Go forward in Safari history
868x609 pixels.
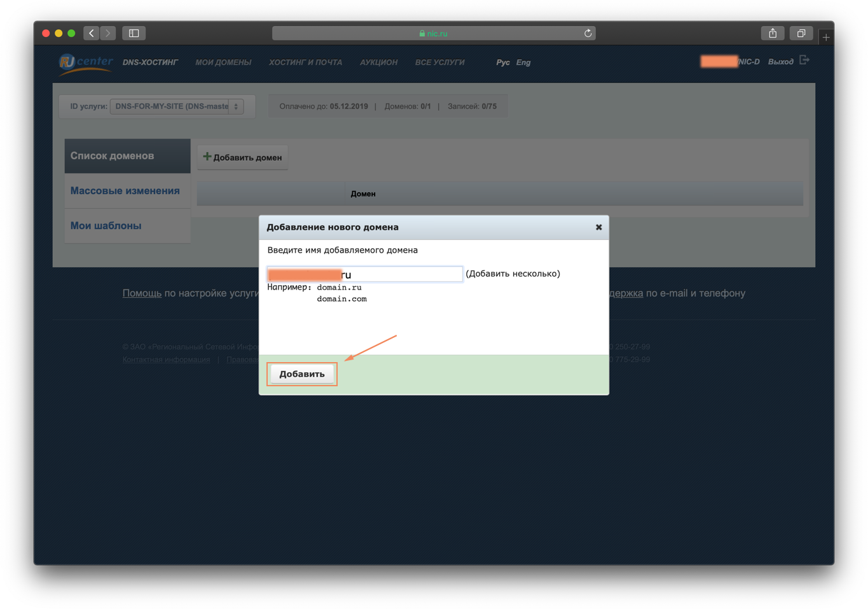pos(108,33)
